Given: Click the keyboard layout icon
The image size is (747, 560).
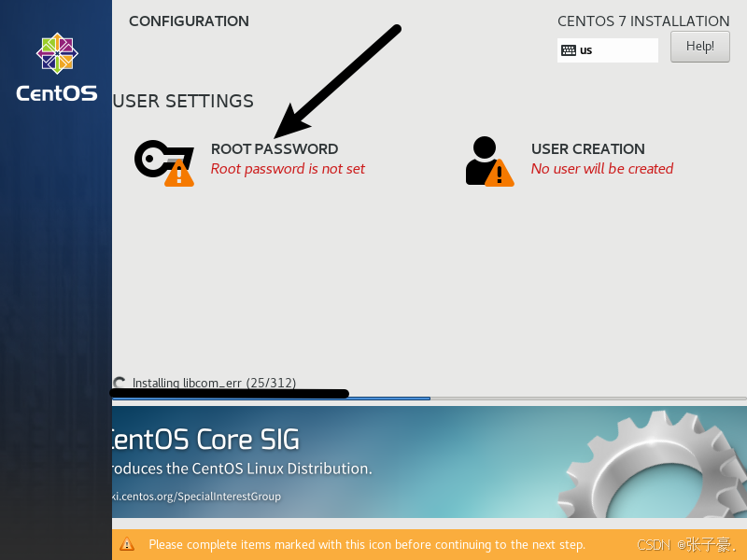Looking at the screenshot, I should [569, 50].
